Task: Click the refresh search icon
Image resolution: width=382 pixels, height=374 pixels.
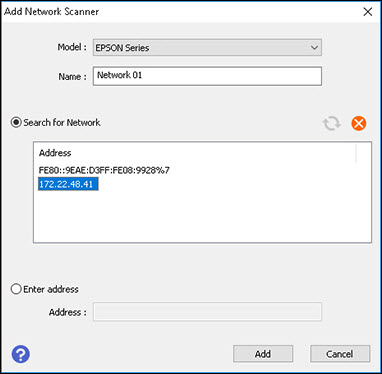Action: pos(331,123)
